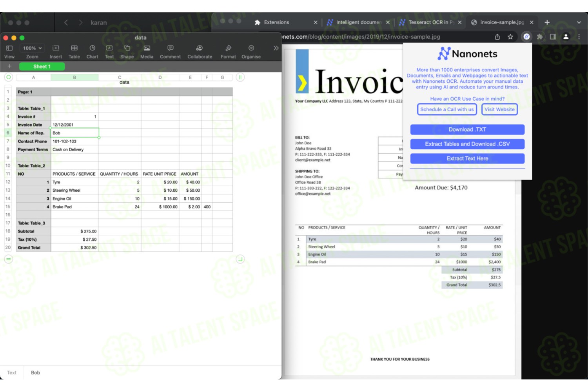Click the share page icon in address bar
Image resolution: width=588 pixels, height=392 pixels.
(497, 36)
